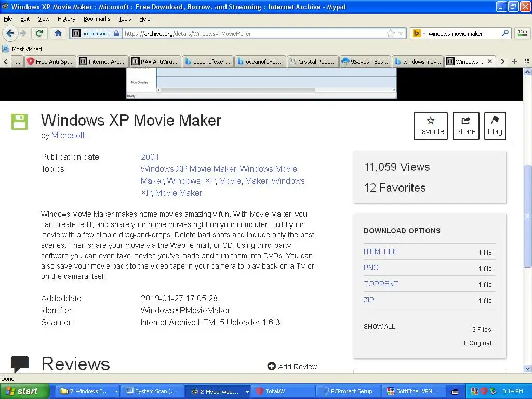Click the scrollbar up arrow
Screen dimensions: 532x399
[x=527, y=72]
